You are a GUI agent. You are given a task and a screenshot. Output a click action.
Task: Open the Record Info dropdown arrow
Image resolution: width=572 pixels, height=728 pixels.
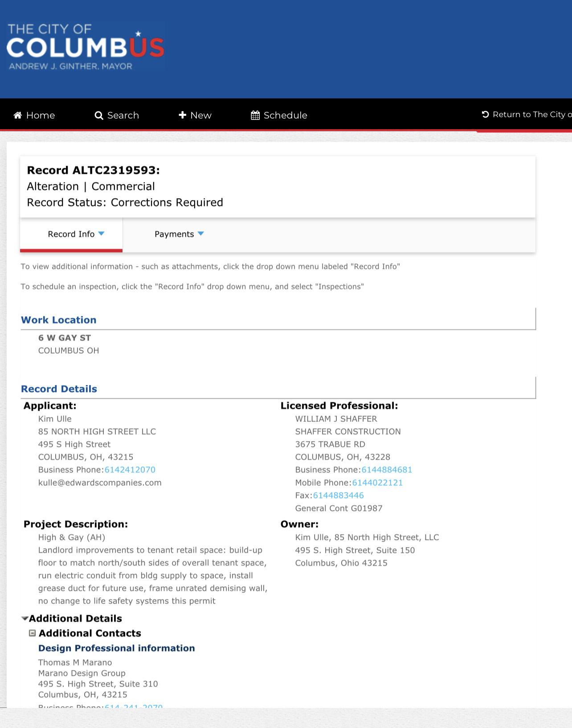click(101, 234)
